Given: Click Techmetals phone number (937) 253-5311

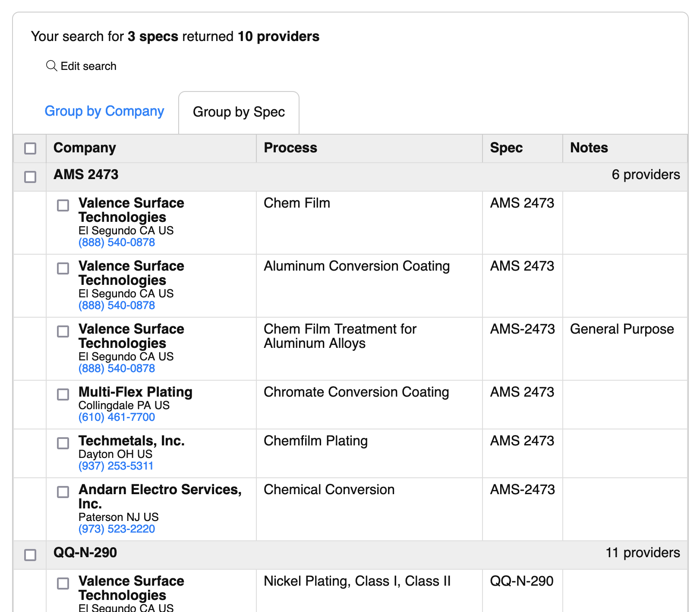Looking at the screenshot, I should 116,466.
